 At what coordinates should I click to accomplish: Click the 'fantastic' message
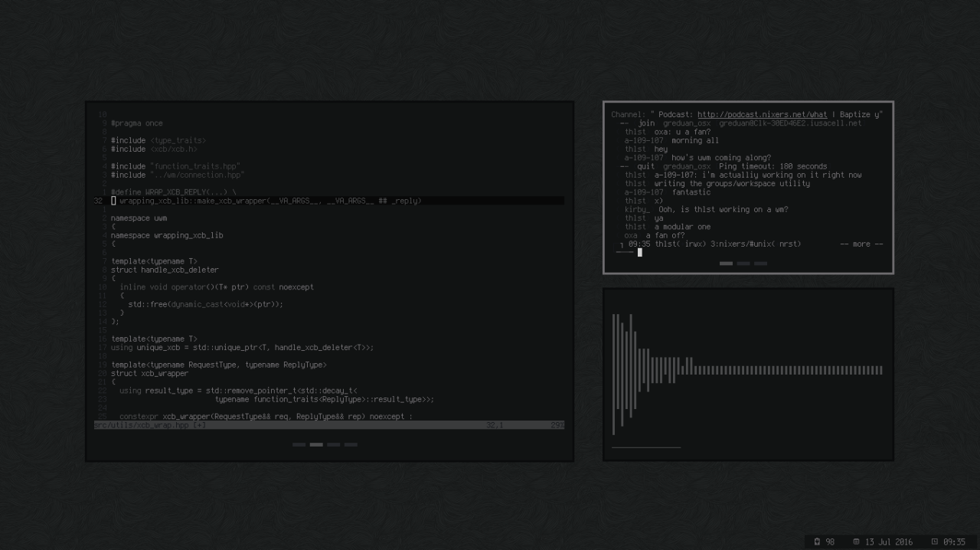pyautogui.click(x=691, y=192)
